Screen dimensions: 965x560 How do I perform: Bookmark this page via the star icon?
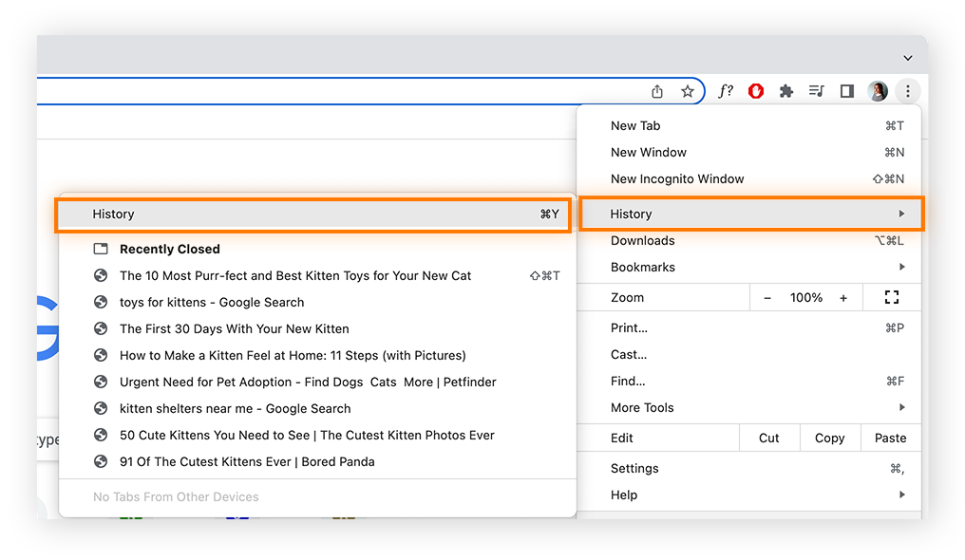pos(688,91)
